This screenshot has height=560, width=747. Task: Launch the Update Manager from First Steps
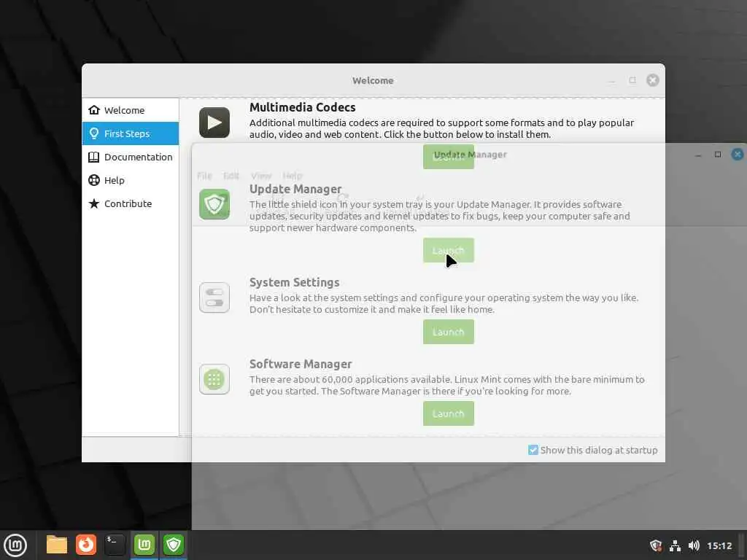tap(449, 250)
